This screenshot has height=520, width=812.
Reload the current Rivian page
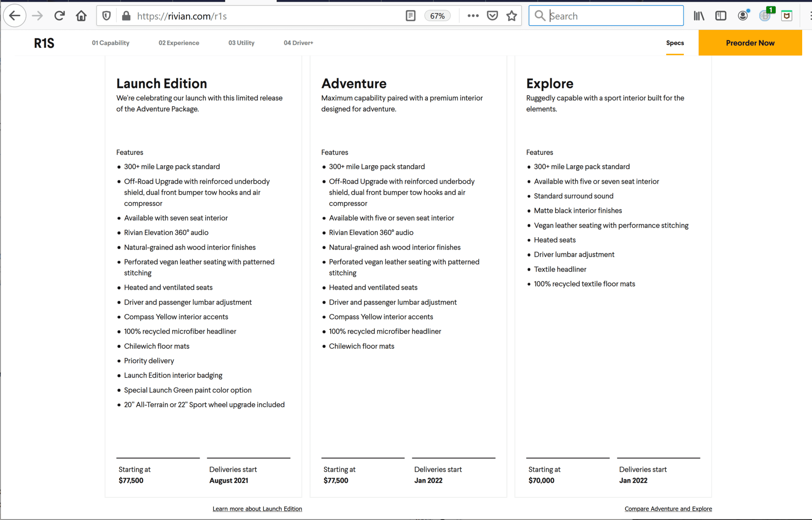point(59,16)
